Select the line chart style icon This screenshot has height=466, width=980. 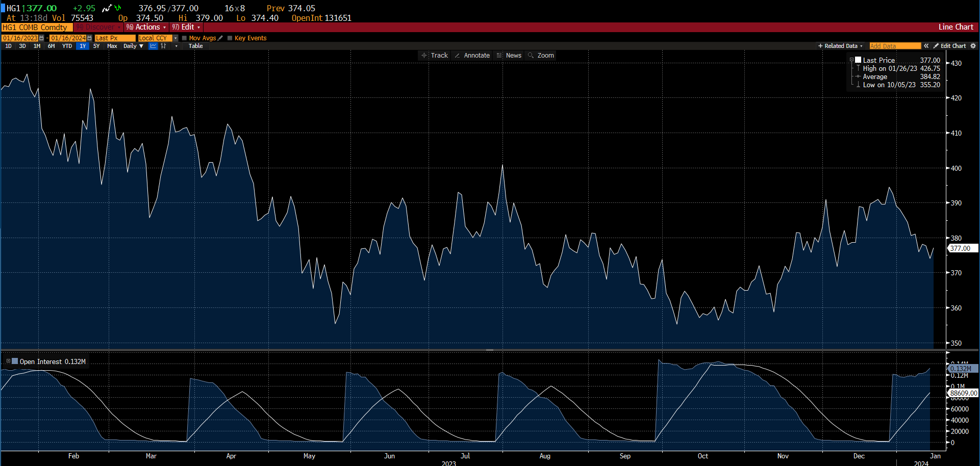click(x=153, y=46)
